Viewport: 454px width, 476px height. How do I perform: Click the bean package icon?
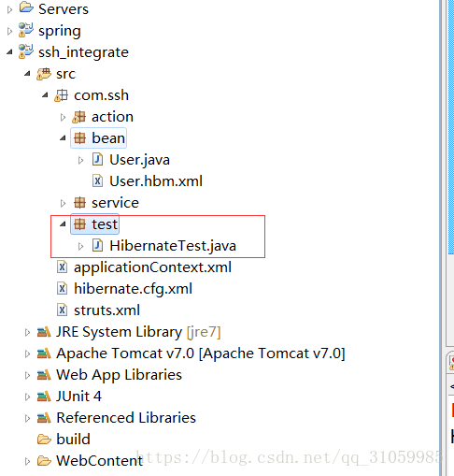(x=79, y=138)
